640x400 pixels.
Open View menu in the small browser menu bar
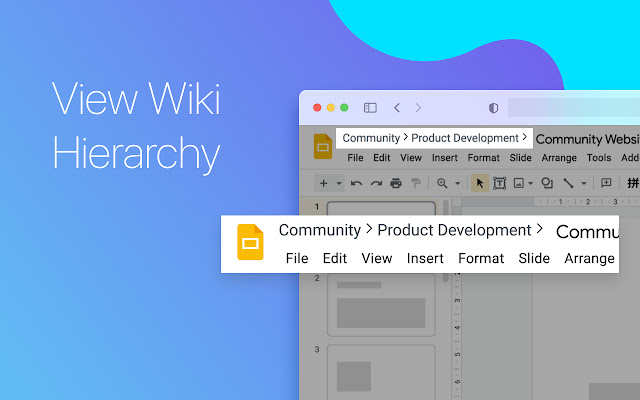[411, 158]
